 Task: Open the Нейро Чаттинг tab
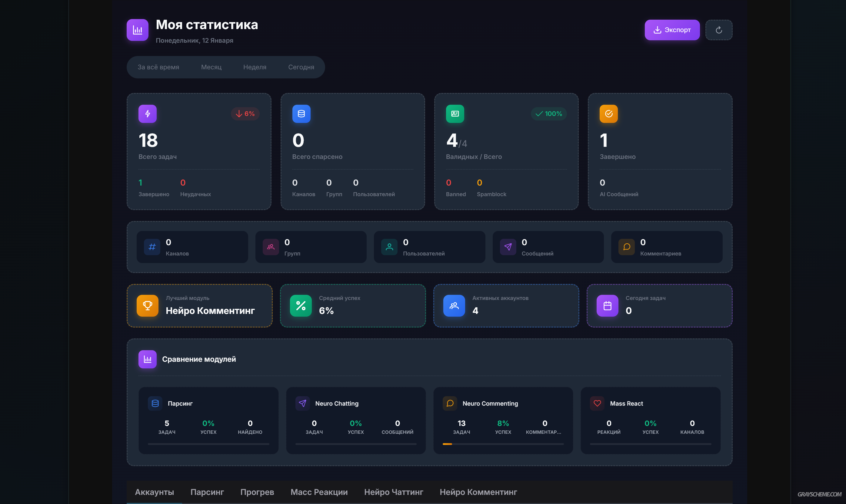point(394,492)
